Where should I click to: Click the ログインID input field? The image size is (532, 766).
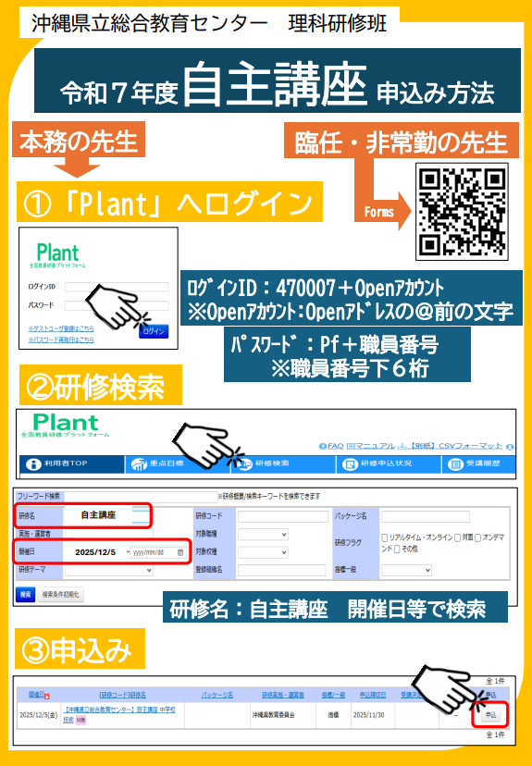(x=117, y=287)
